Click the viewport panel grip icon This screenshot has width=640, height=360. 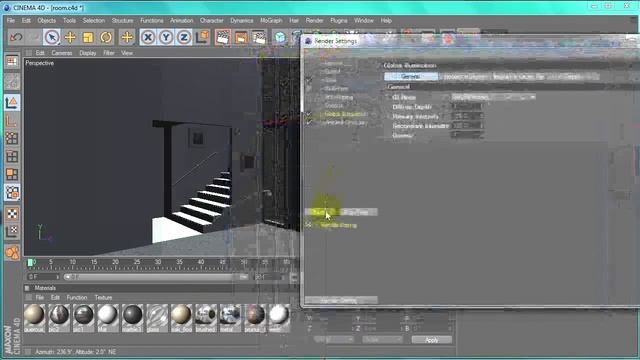(x=29, y=53)
